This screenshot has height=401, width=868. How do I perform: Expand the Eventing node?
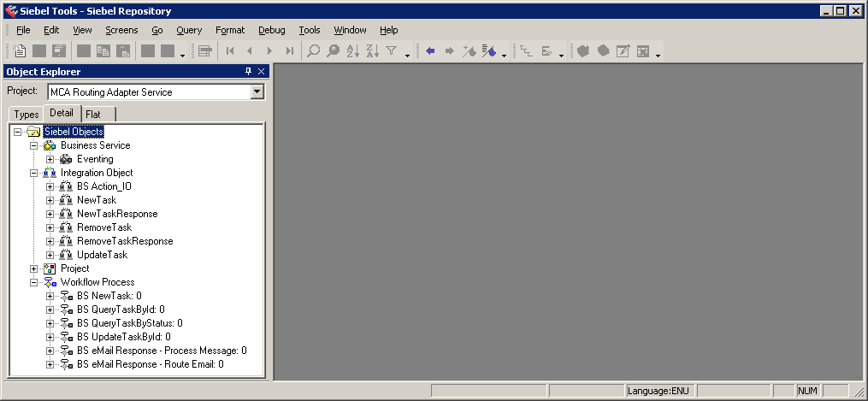click(50, 159)
